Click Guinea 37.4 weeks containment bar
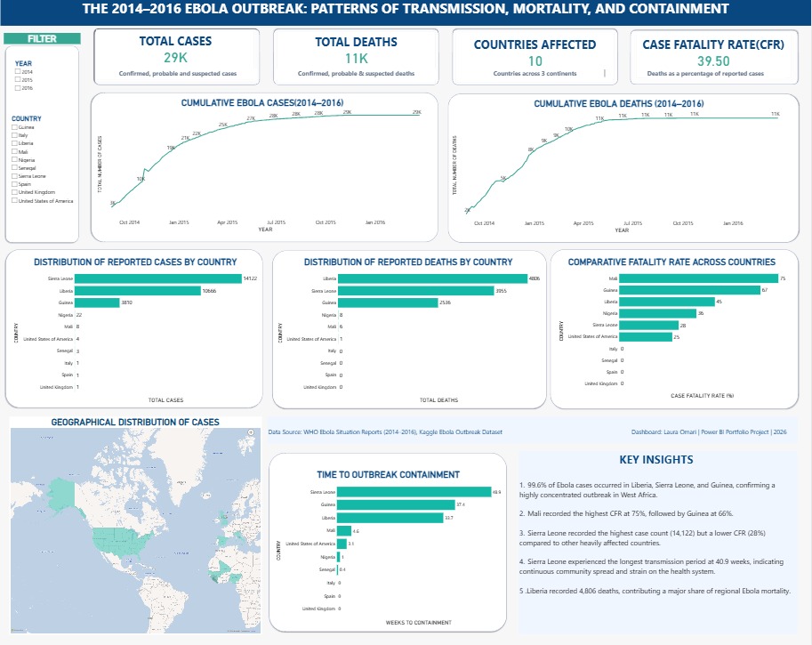 (x=396, y=504)
